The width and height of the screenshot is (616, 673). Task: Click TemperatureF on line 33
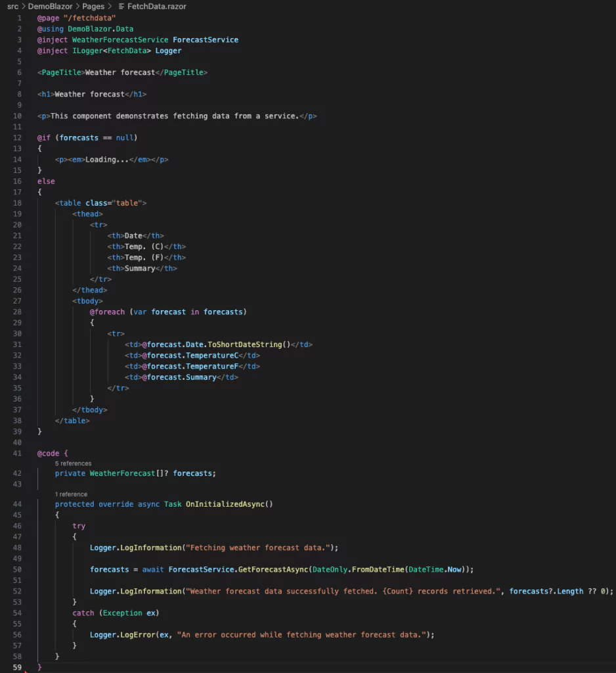[212, 367]
